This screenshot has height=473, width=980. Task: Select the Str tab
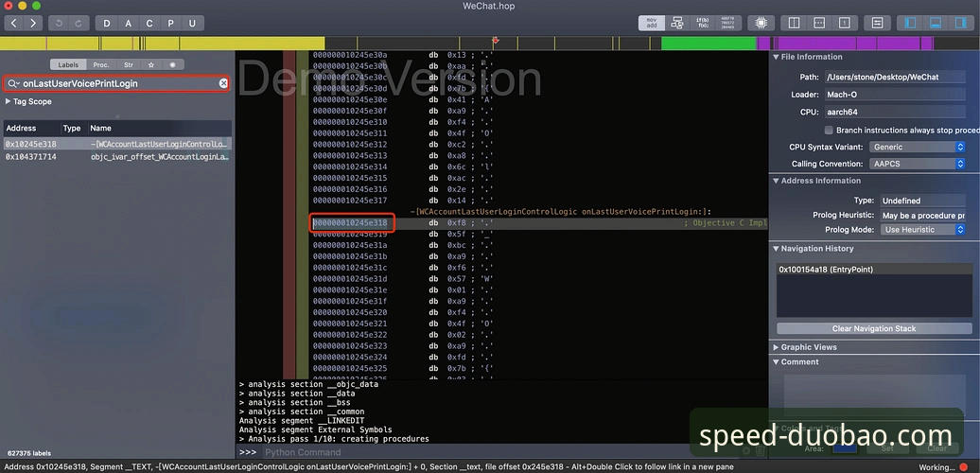129,65
